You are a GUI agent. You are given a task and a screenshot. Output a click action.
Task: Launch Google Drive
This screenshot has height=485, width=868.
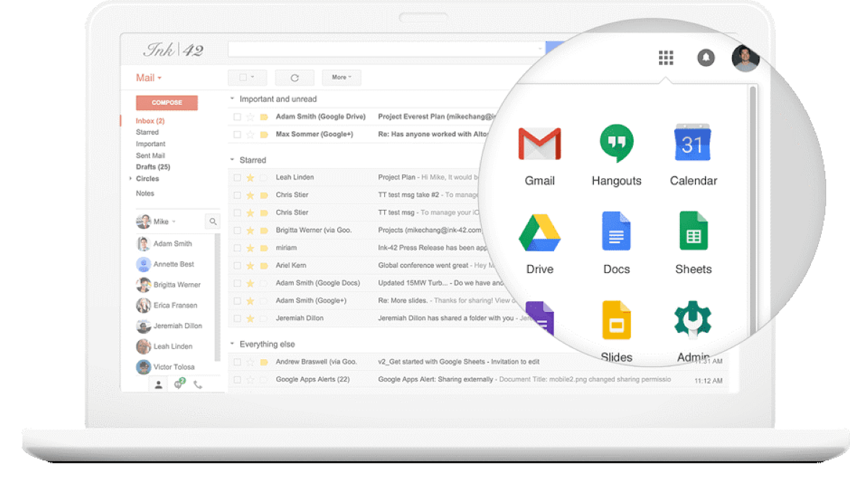tap(539, 232)
